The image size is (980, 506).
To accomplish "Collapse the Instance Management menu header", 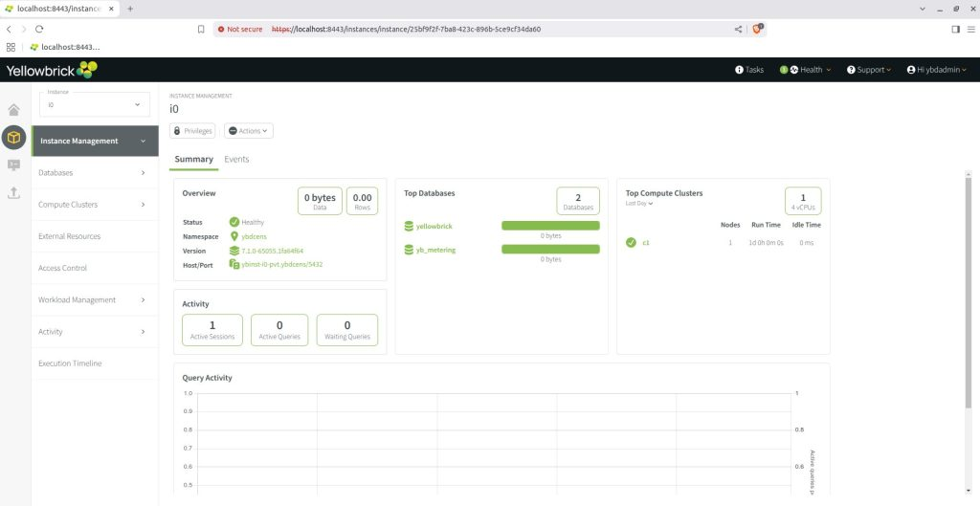I will (x=95, y=141).
